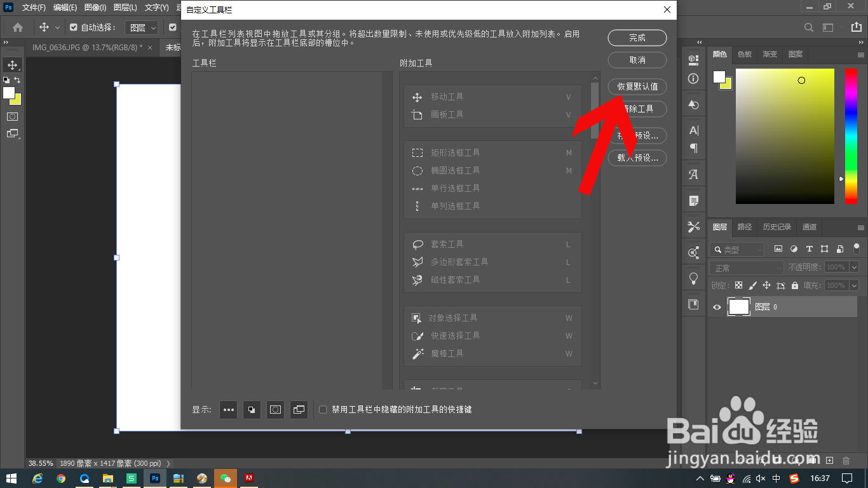Click the create new layer icon
Image resolution: width=868 pixels, height=488 pixels.
829,460
